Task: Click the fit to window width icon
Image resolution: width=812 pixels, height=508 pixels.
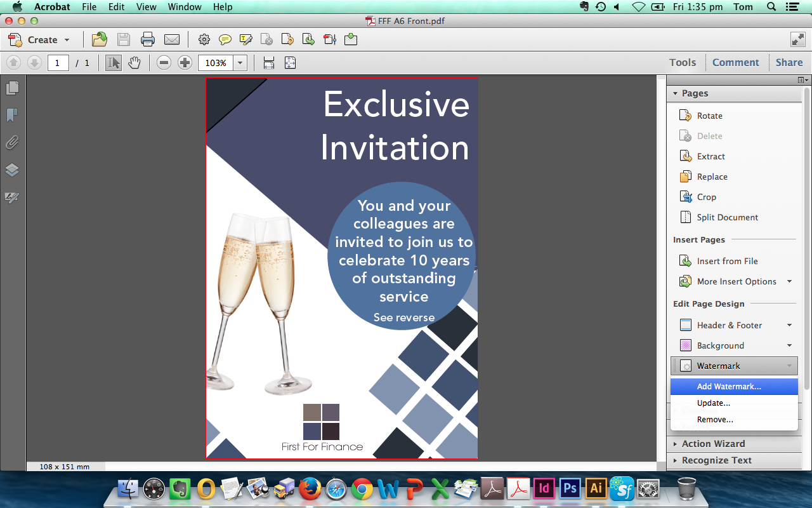Action: click(x=269, y=63)
